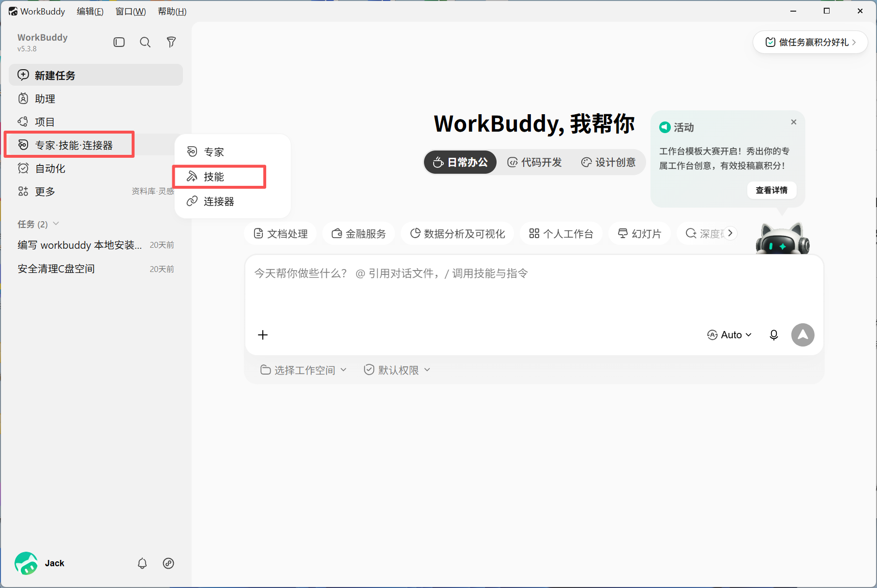Minimize the WorkBuddy window
877x588 pixels.
pos(793,11)
